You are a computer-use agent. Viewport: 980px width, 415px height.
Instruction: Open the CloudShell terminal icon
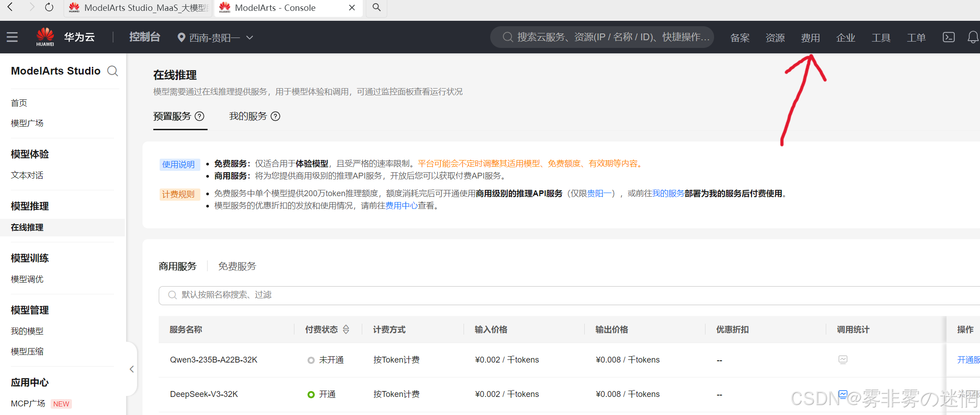(948, 37)
